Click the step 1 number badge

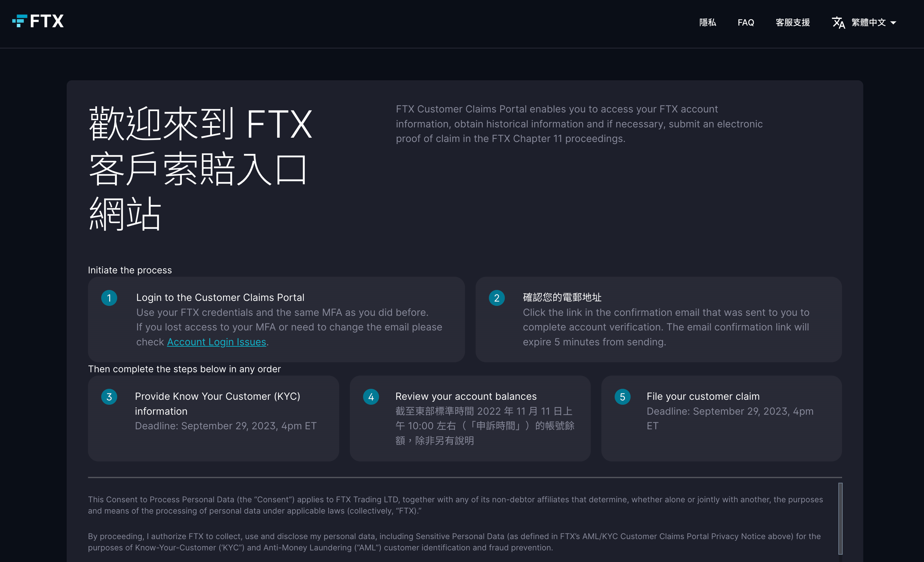109,298
